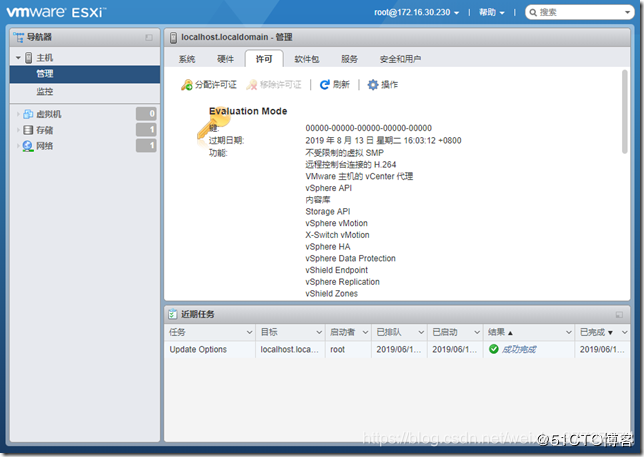Click the assign license key icon
This screenshot has width=644, height=457.
click(187, 85)
